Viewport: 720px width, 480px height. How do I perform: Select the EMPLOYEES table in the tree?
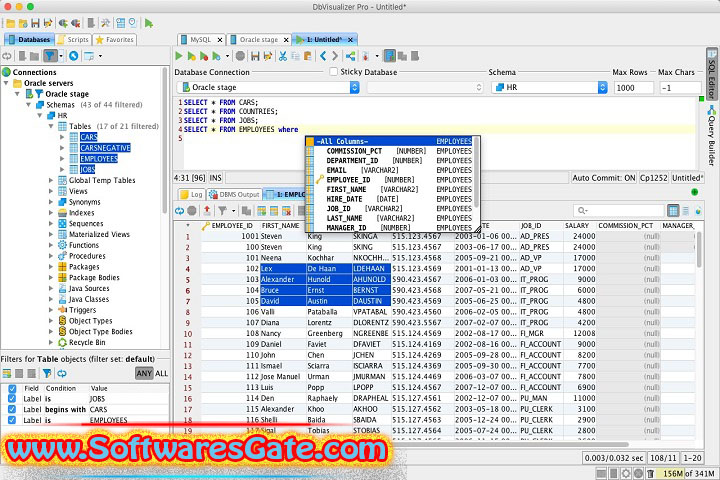[x=99, y=158]
